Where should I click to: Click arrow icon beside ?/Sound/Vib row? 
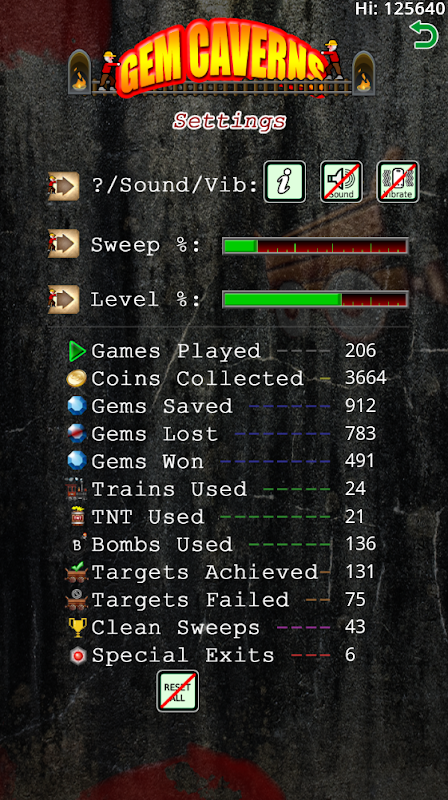point(64,186)
